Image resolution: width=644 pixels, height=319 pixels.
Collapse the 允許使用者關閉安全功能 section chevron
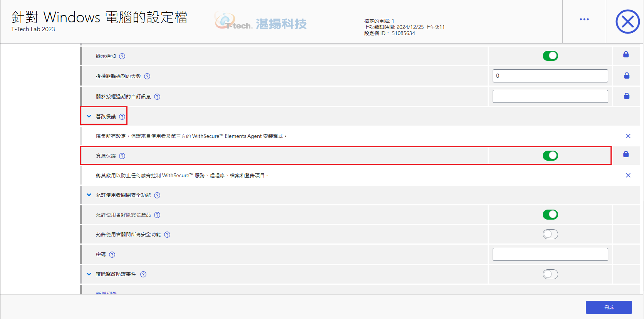tap(89, 195)
